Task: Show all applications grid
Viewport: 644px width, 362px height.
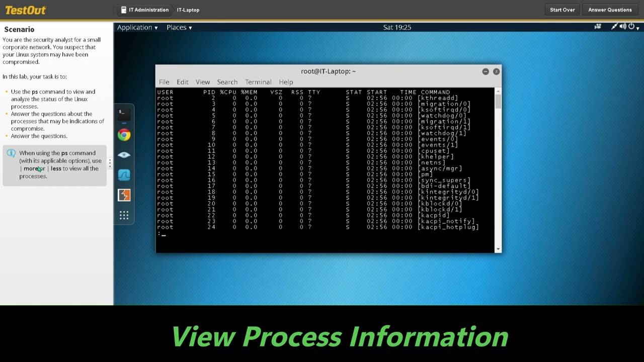Action: [124, 215]
